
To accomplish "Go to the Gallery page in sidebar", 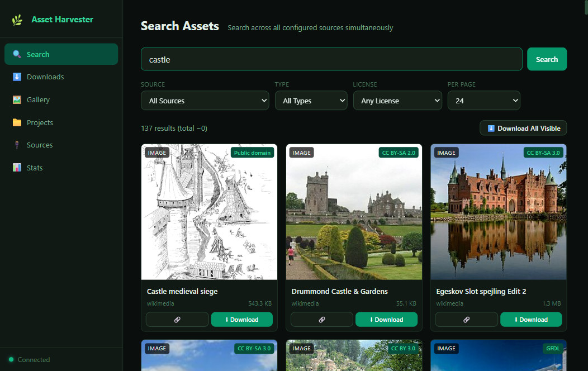I will pyautogui.click(x=61, y=99).
